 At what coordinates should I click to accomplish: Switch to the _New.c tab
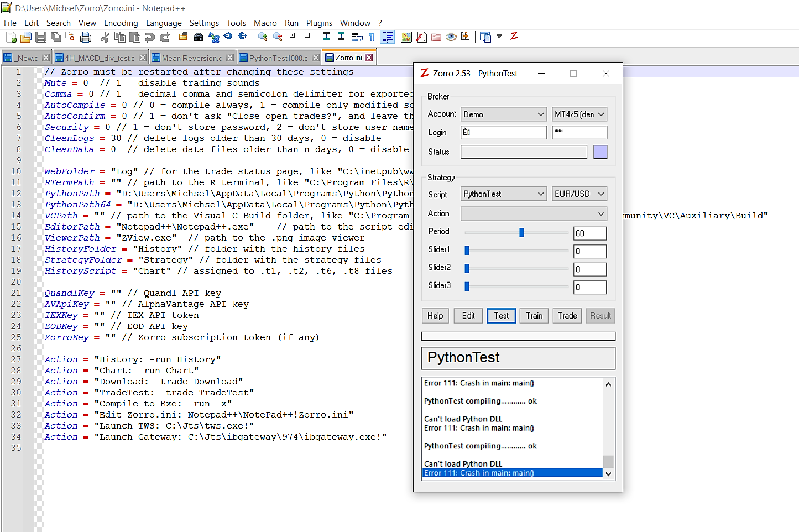27,58
